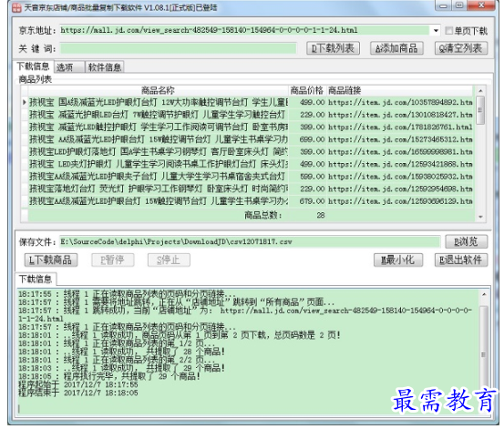
Task: Switch to the 软件信息 tab
Action: [x=105, y=67]
